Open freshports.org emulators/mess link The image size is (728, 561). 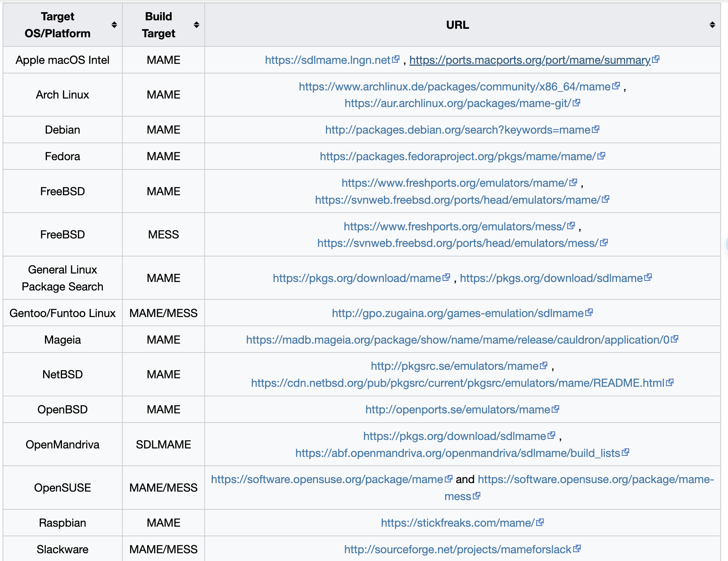454,226
